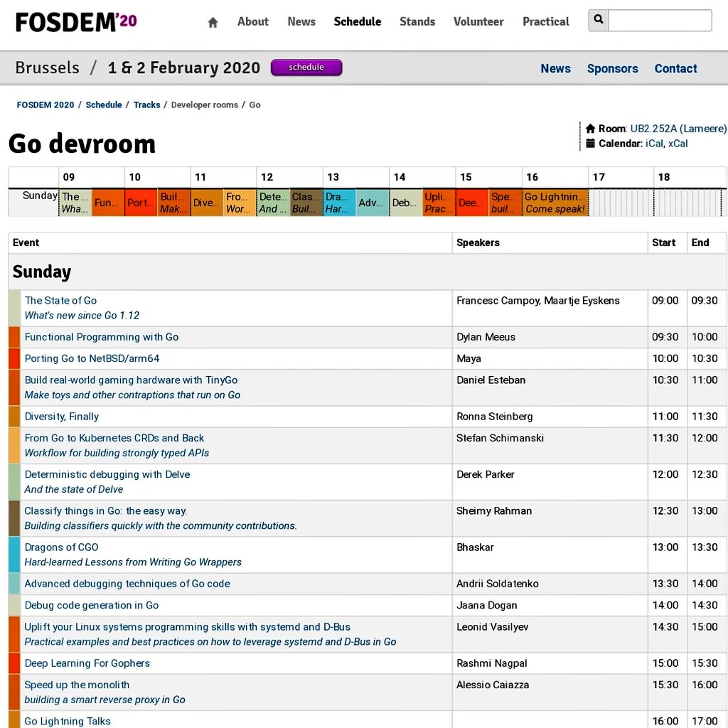This screenshot has width=728, height=728.
Task: Open 'Porting Go to NetBSD/arm64' talk
Action: coord(92,358)
